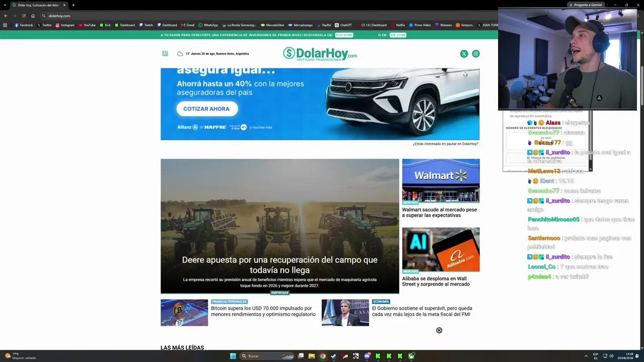
Task: Open the ChatGPT bookmark
Action: tap(344, 25)
